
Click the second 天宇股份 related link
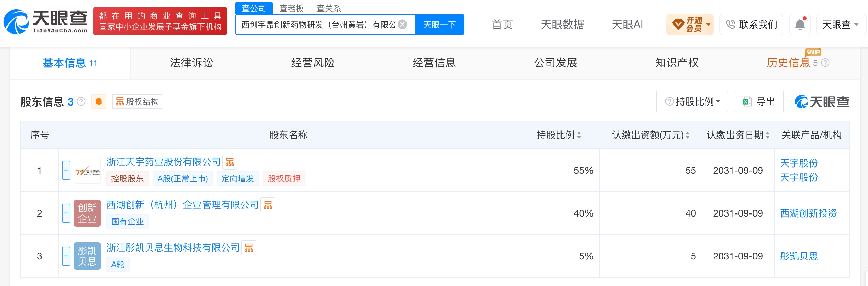[799, 177]
